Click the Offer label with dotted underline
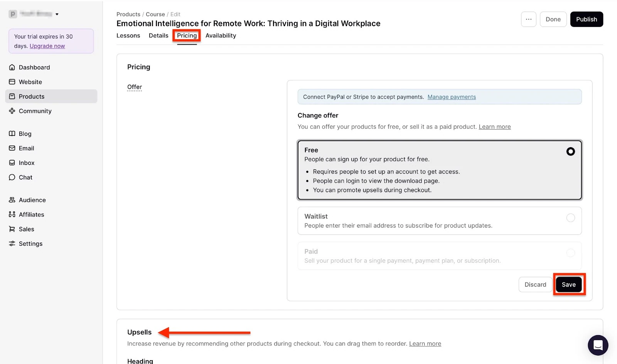The height and width of the screenshot is (364, 617). pos(135,87)
